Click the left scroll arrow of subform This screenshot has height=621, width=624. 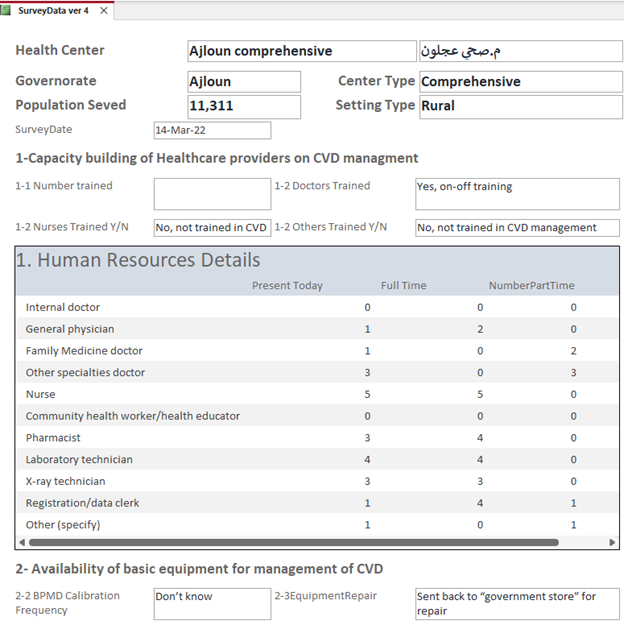[22, 542]
